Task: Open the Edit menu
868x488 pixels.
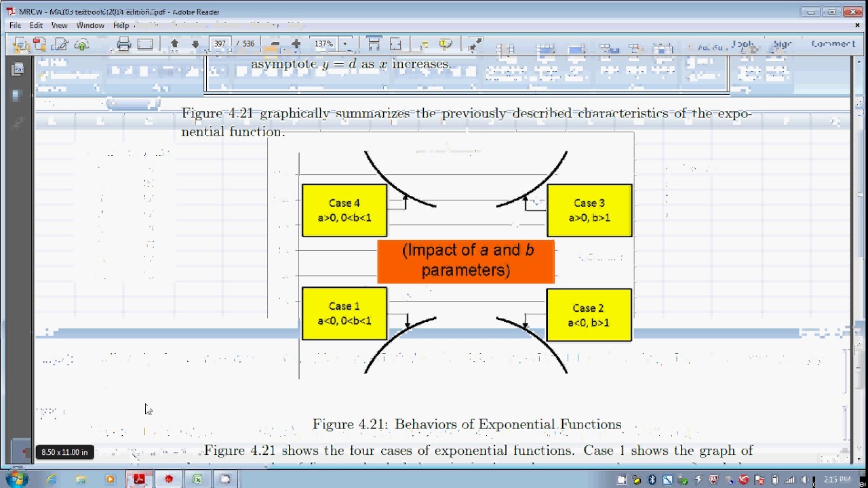Action: (36, 25)
